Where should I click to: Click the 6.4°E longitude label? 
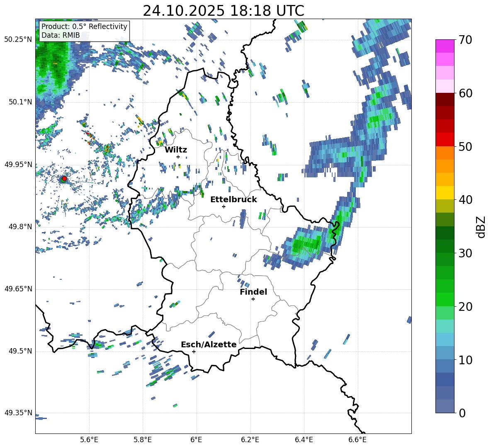[x=304, y=440]
